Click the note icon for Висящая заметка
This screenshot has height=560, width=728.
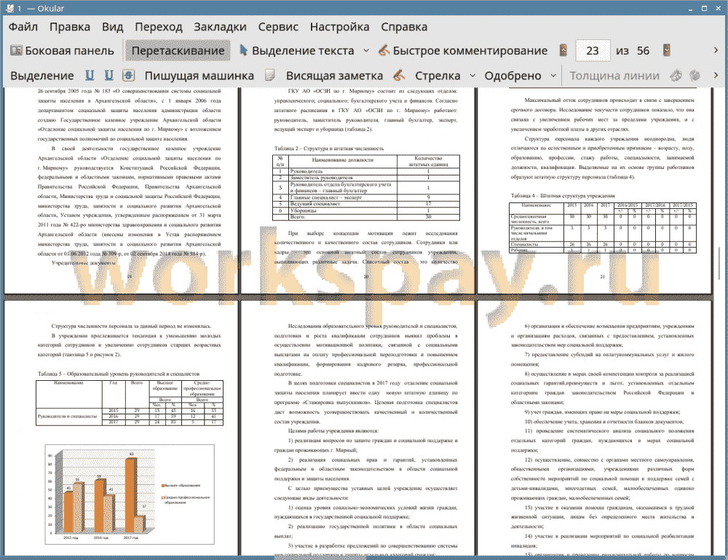[x=270, y=75]
